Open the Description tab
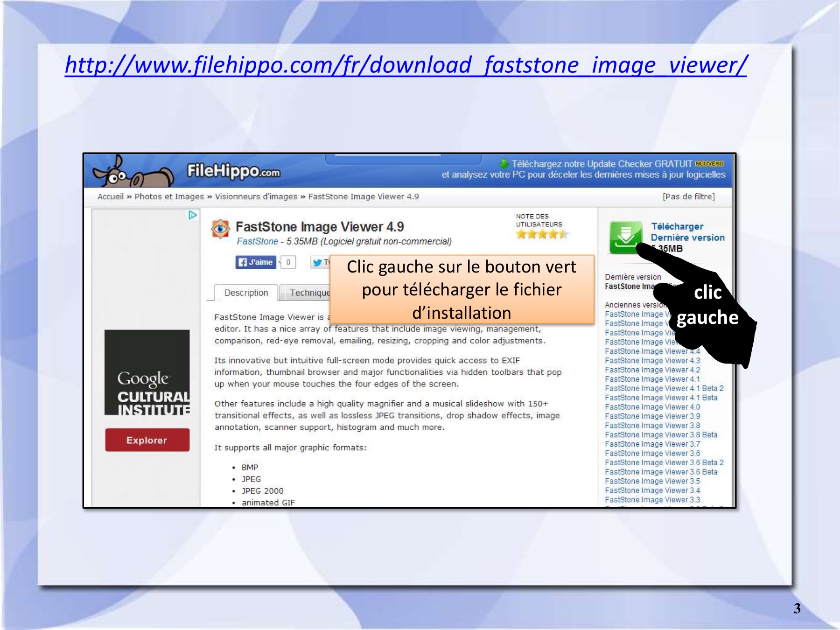 (x=246, y=293)
